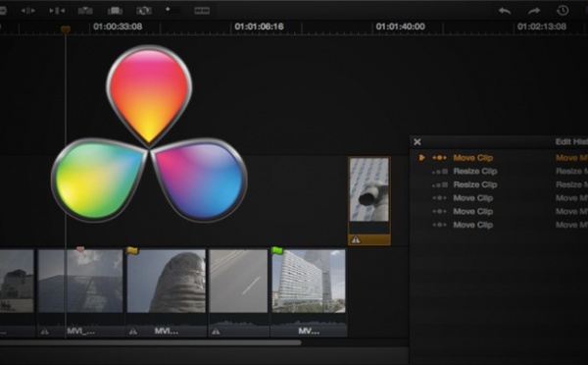Click the redo arrow icon
Viewport: 588px width, 365px height.
534,11
